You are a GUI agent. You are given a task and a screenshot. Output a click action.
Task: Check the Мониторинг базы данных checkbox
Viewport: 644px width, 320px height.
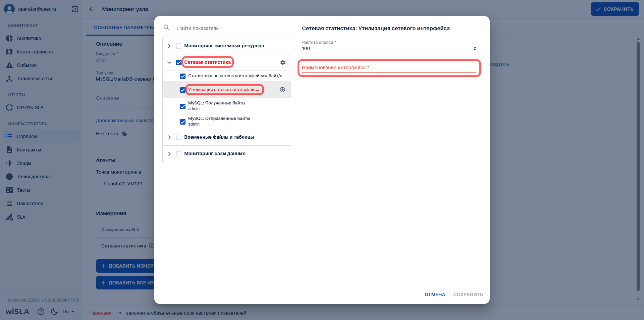tap(179, 154)
